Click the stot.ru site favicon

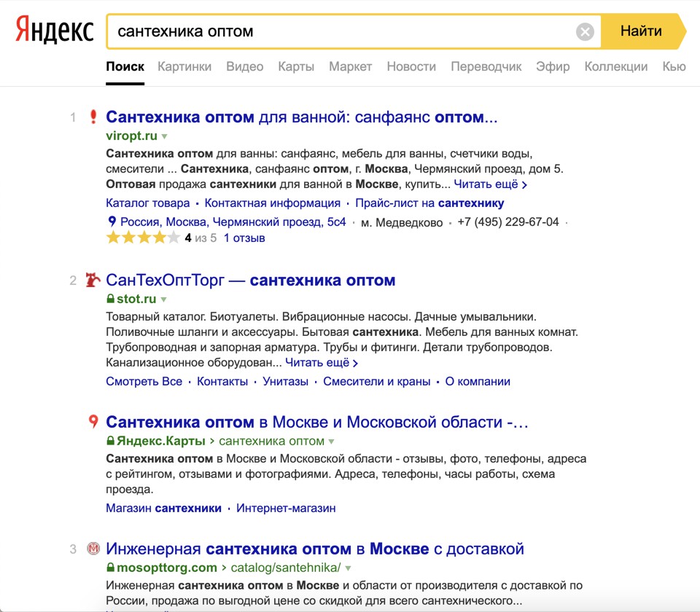93,280
